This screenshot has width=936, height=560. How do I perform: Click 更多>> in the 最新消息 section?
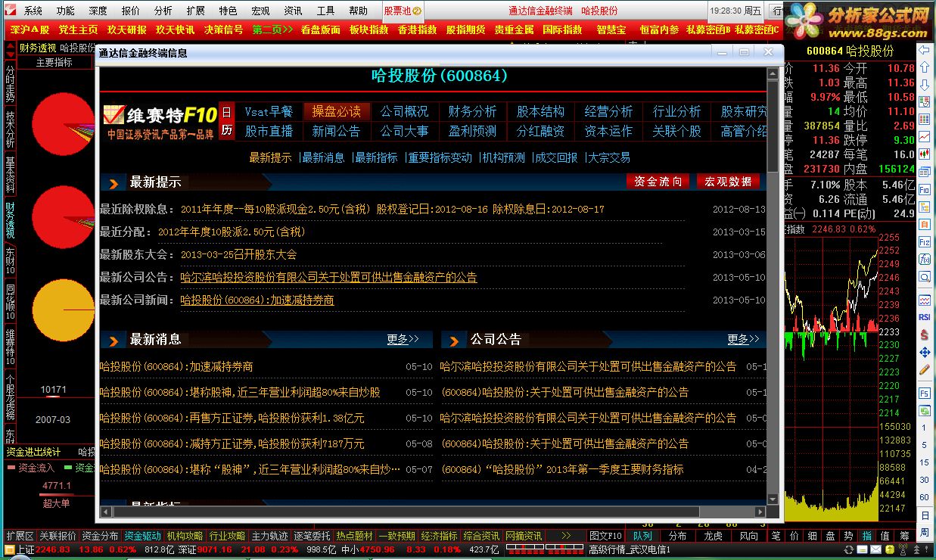[x=403, y=340]
